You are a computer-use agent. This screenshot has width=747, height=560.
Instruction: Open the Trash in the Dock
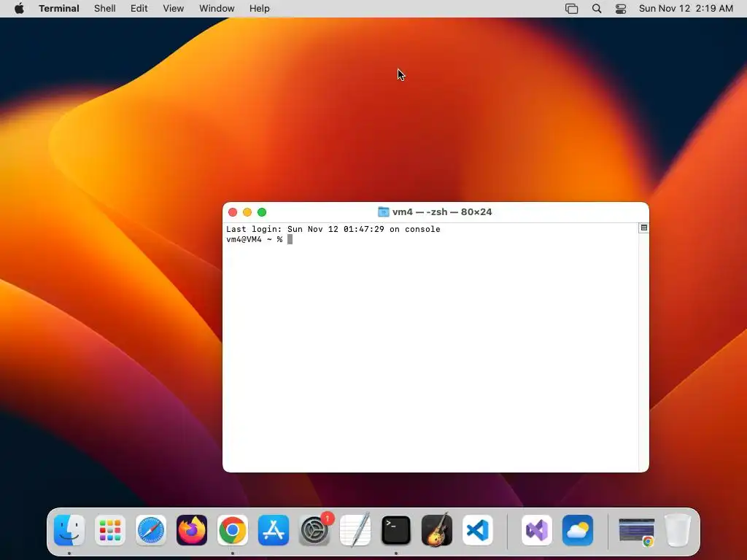coord(678,530)
